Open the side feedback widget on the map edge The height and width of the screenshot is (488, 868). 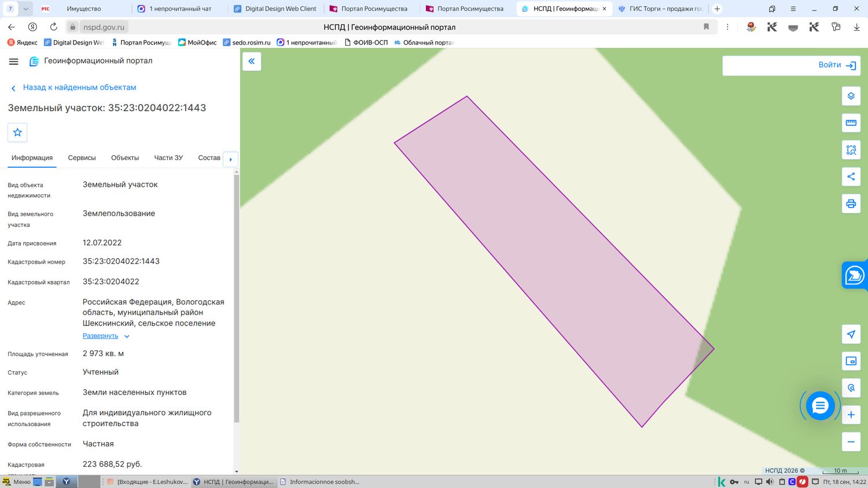coord(855,275)
